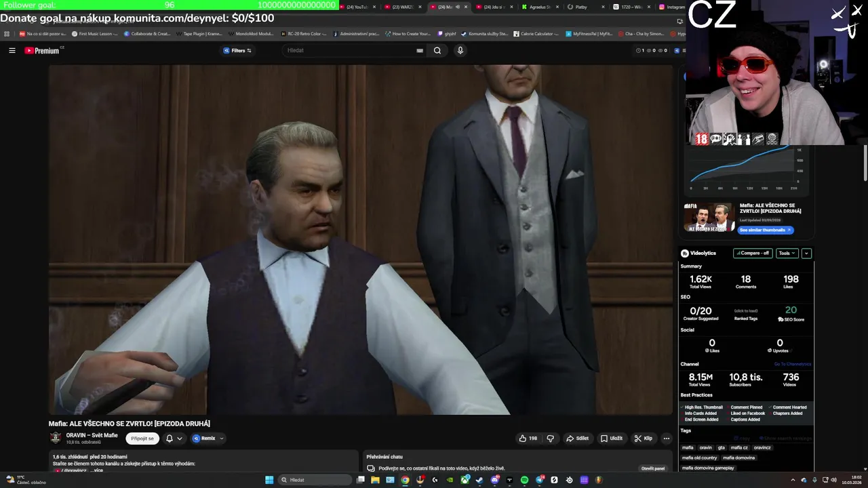Switch to WARZONE browser tab
868x488 pixels.
[x=402, y=7]
